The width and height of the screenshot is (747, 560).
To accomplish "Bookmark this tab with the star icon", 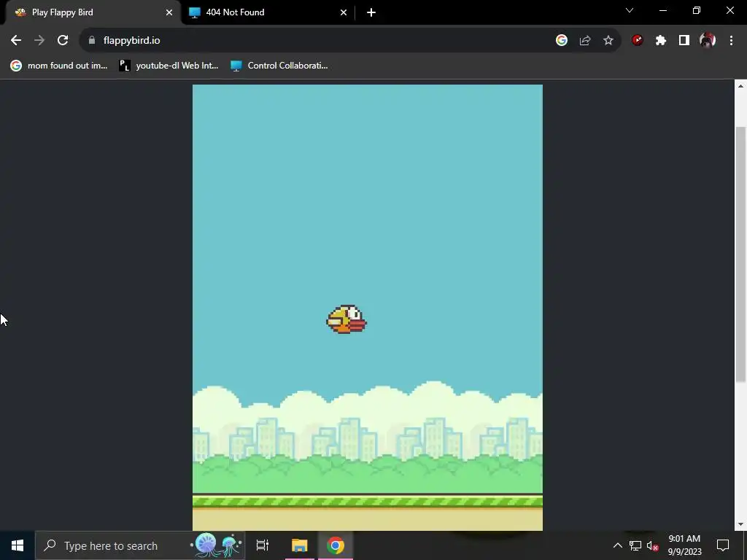I will pos(608,41).
